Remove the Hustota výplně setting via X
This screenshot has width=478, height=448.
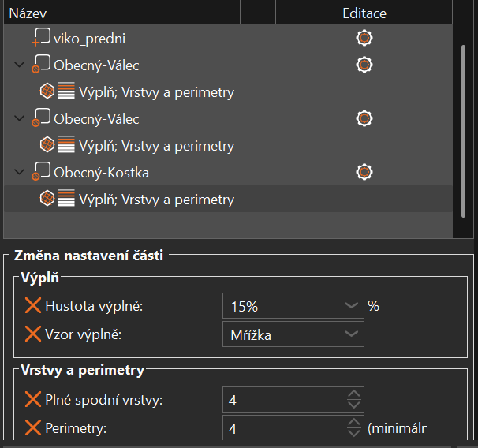click(x=33, y=306)
